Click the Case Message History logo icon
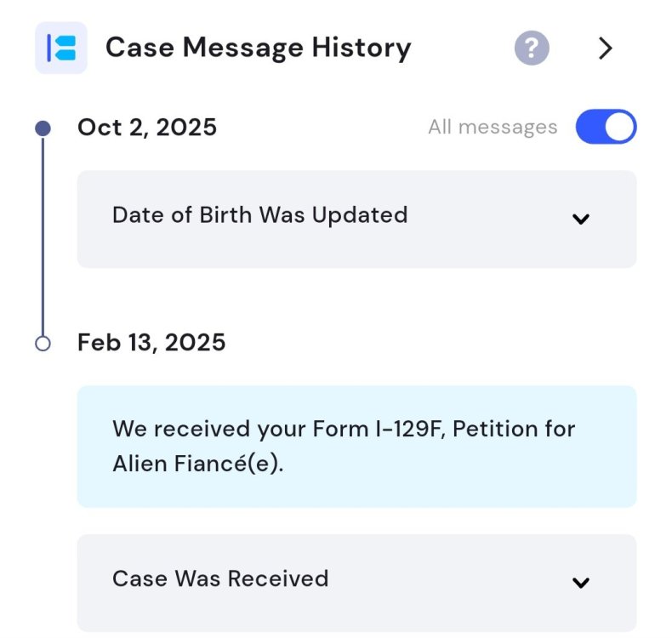672x638 pixels. tap(60, 48)
